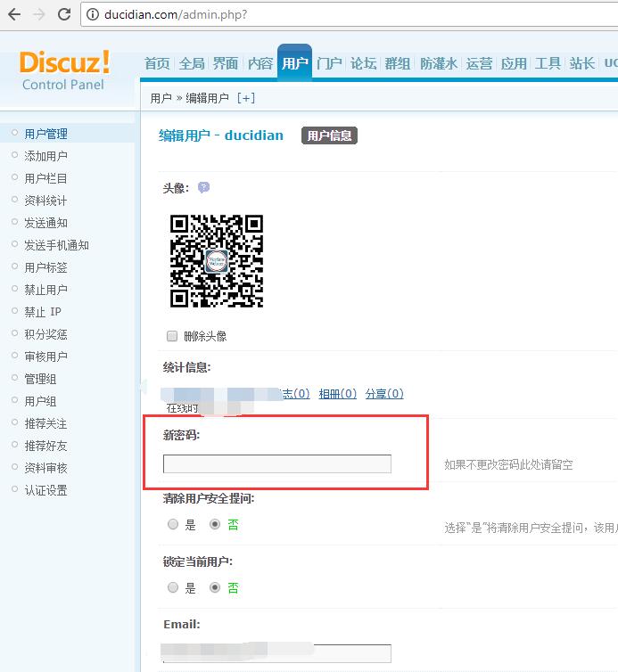Open 认证设置 in the sidebar
This screenshot has height=672, width=618.
pyautogui.click(x=45, y=490)
